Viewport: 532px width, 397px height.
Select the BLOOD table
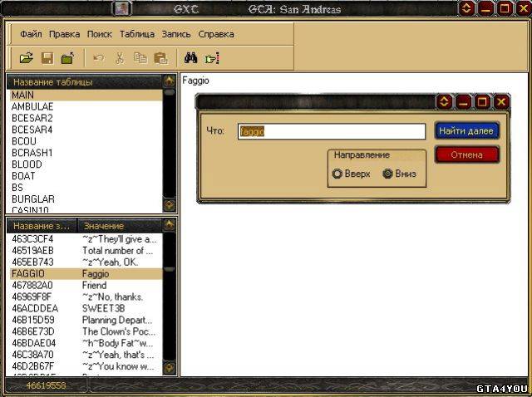[x=86, y=164]
